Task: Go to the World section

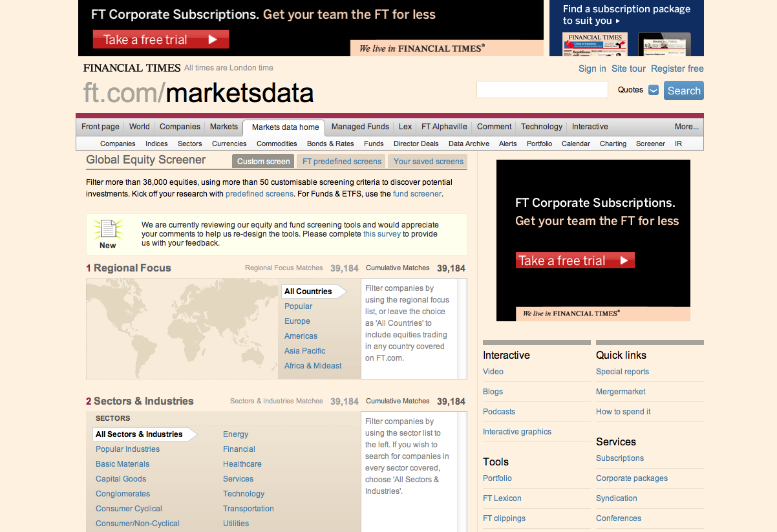Action: click(x=139, y=127)
